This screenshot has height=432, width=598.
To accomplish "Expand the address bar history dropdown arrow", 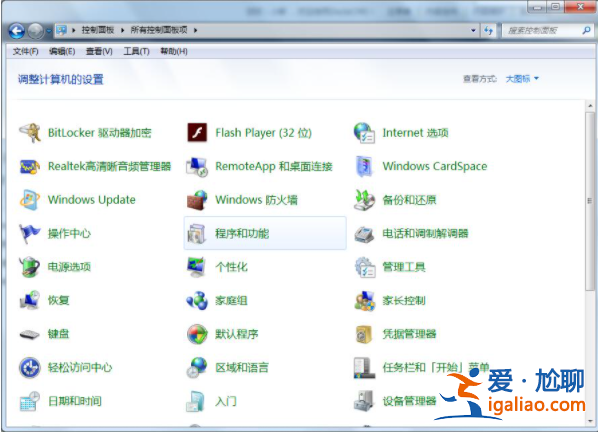I will [473, 30].
